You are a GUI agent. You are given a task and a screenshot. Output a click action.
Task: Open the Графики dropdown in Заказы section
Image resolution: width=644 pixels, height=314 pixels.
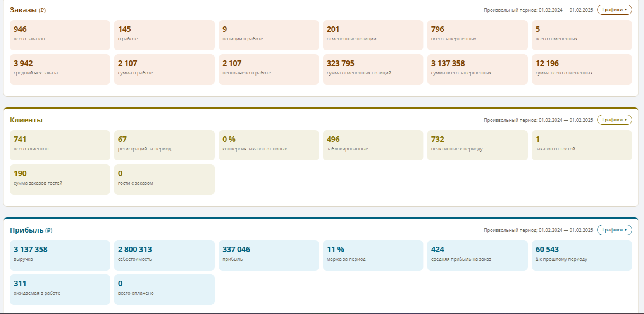point(614,10)
